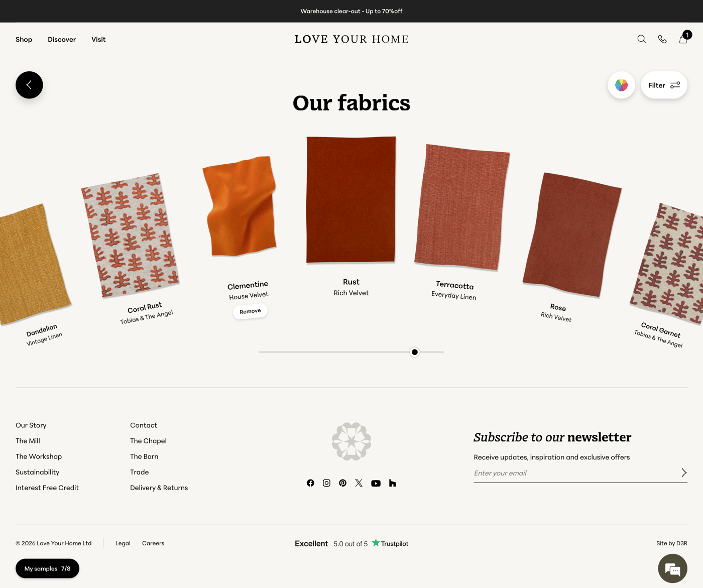Open the Careers link
Screen dimensions: 703x588
click(x=153, y=543)
